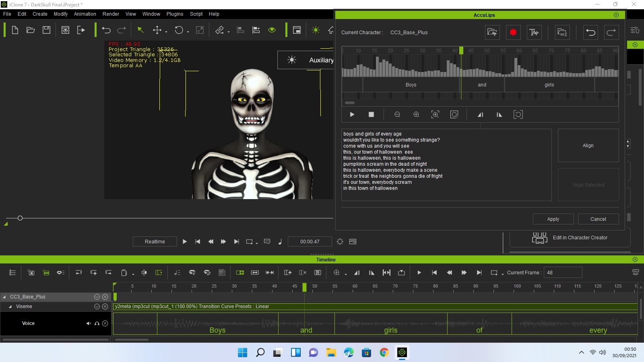This screenshot has height=362, width=644.
Task: Toggle the sun light icon in toolbar
Action: pyautogui.click(x=316, y=30)
